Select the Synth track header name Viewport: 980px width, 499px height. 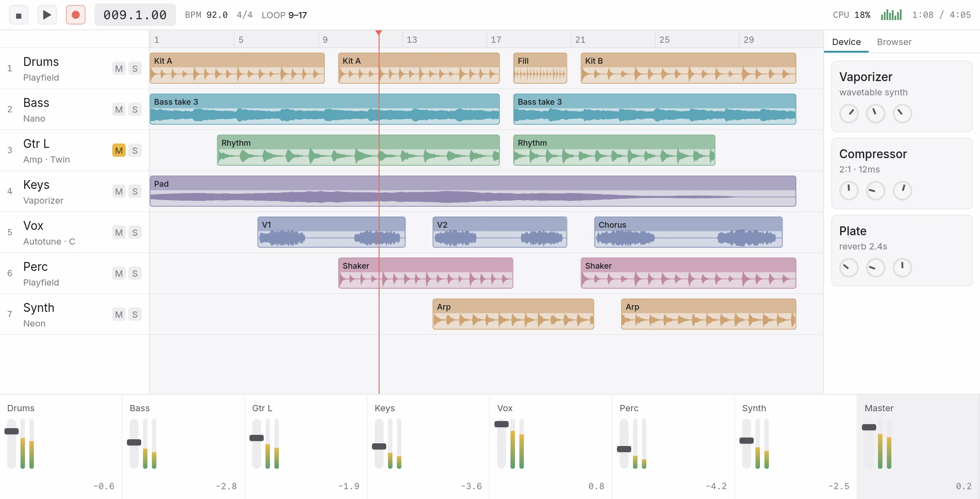(x=39, y=308)
